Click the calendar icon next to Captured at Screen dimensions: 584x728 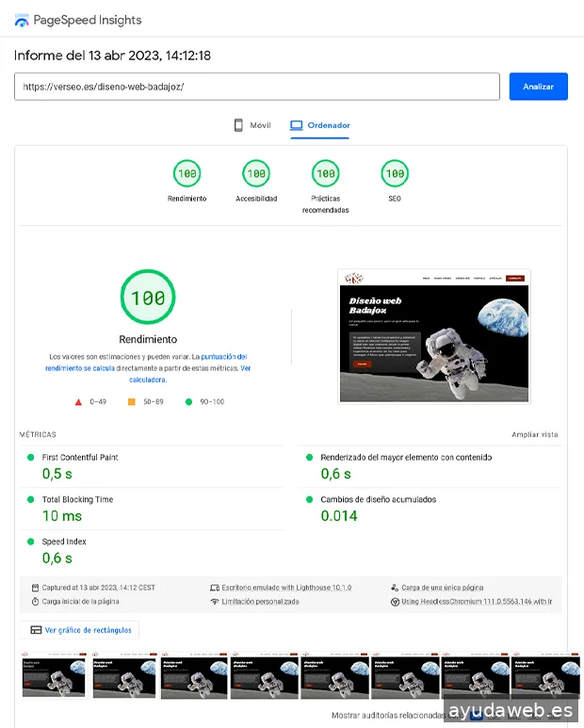pyautogui.click(x=35, y=587)
